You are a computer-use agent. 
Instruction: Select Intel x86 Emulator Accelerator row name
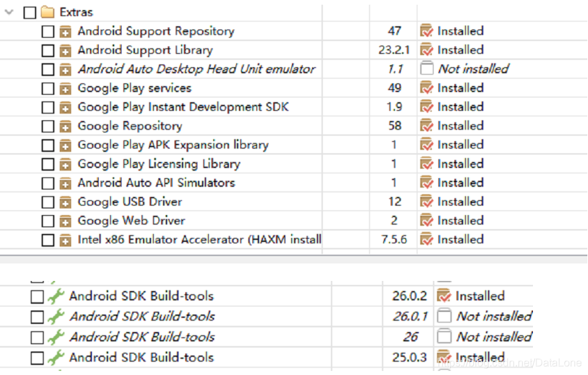(x=199, y=240)
